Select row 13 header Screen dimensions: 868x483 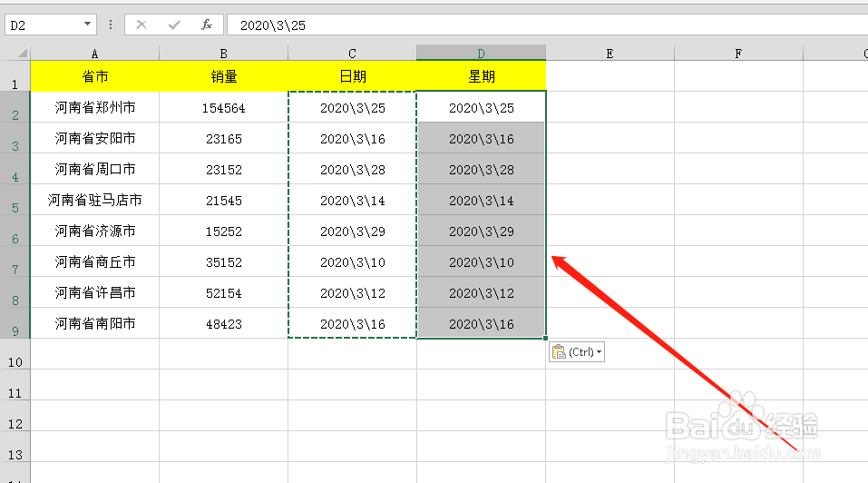tap(15, 447)
